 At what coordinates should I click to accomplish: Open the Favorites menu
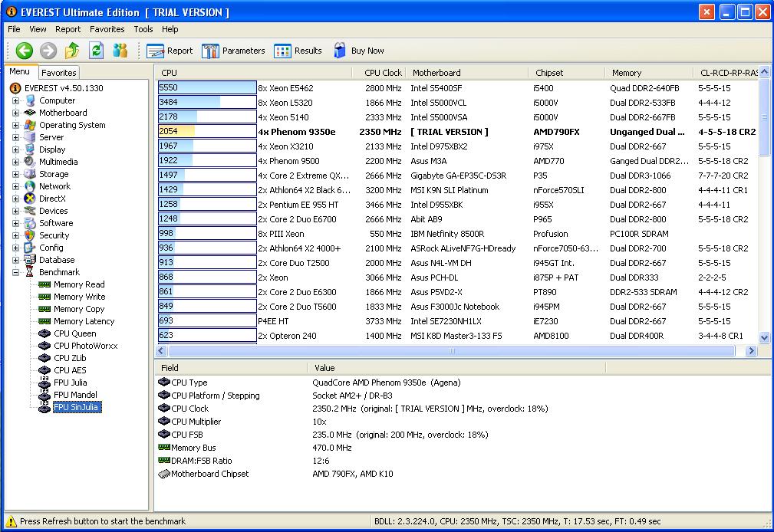[x=107, y=29]
